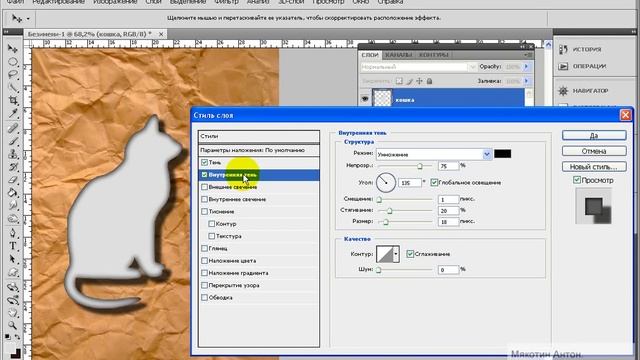Click the lock all icon in Layers

pos(429,81)
